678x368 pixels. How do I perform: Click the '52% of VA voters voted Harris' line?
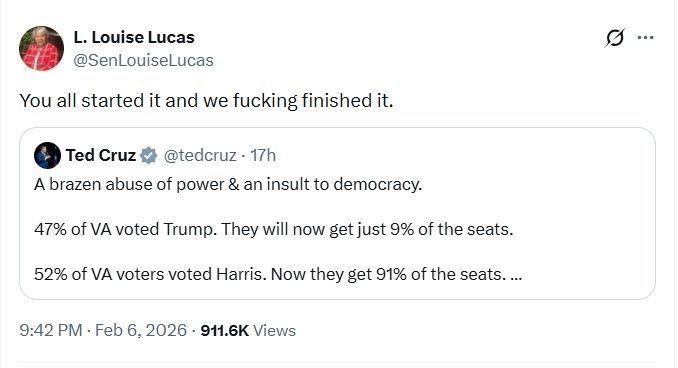click(x=278, y=274)
